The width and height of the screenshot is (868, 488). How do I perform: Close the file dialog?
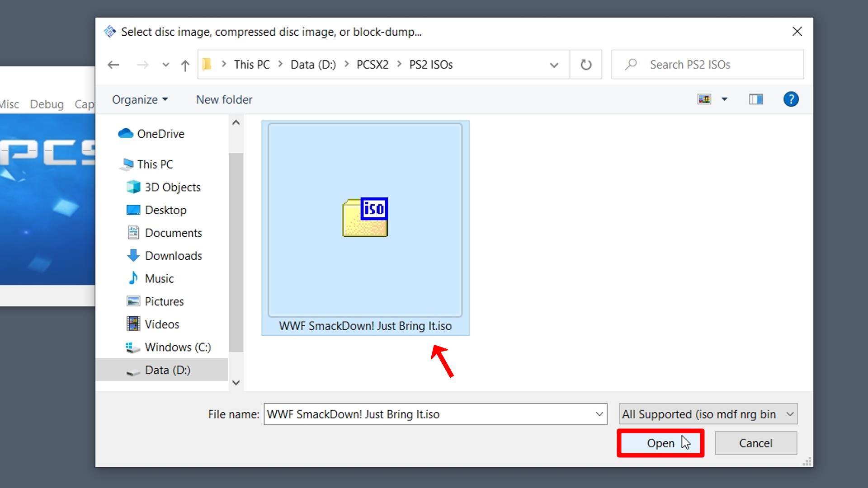click(x=797, y=31)
